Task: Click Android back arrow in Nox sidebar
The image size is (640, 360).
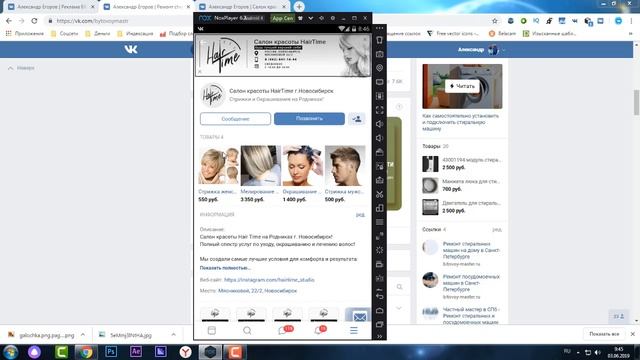Action: coord(379,296)
